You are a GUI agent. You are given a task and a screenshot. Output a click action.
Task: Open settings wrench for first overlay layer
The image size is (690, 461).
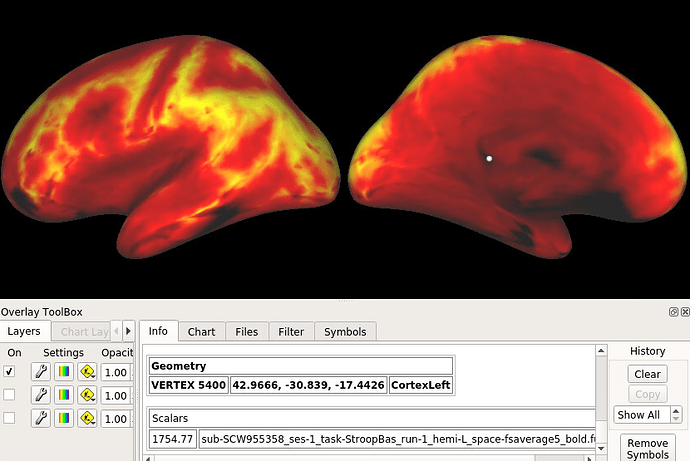pyautogui.click(x=41, y=372)
